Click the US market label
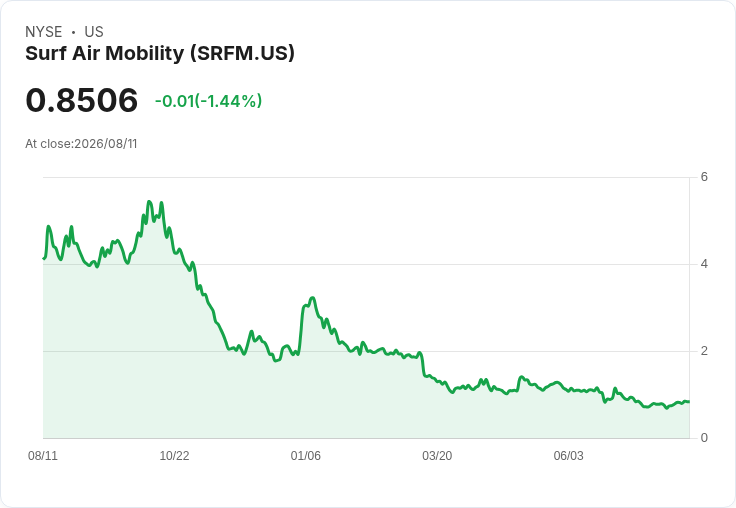Image resolution: width=736 pixels, height=508 pixels. pos(94,32)
